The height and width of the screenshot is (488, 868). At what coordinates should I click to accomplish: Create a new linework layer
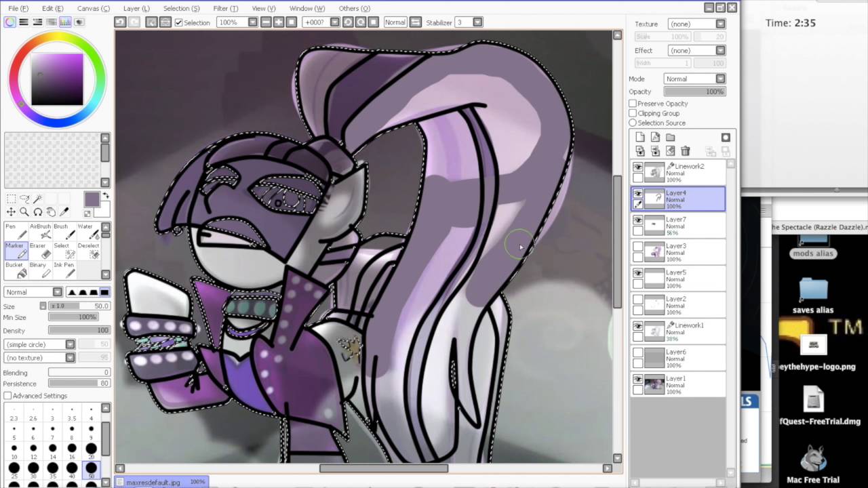click(x=655, y=138)
